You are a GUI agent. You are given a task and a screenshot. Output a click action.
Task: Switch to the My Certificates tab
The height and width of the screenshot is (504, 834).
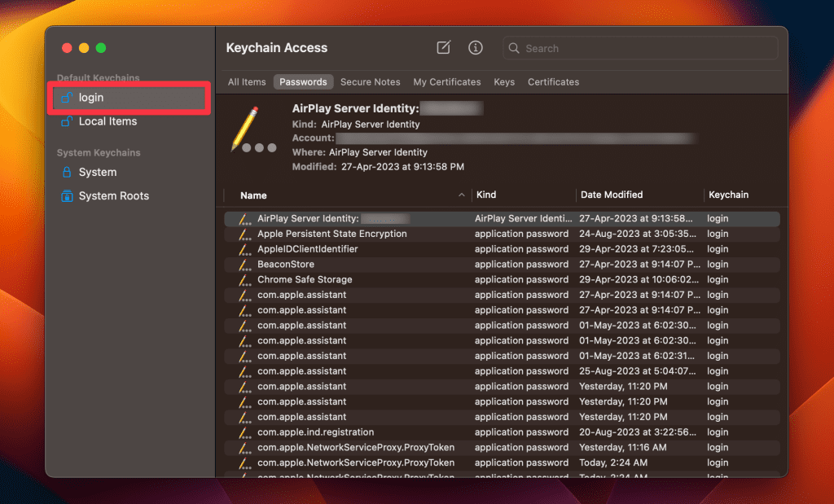[447, 82]
